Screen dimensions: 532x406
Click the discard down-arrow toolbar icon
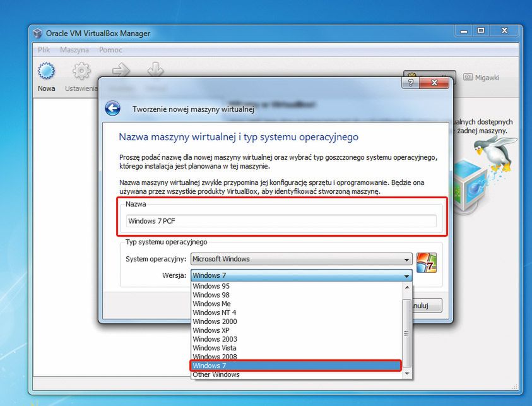click(155, 70)
